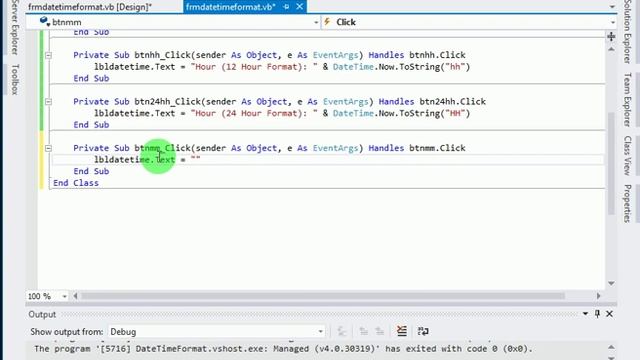This screenshot has width=640, height=360.
Task: Click "Handles btn24hh.Click" text
Action: tap(432, 102)
